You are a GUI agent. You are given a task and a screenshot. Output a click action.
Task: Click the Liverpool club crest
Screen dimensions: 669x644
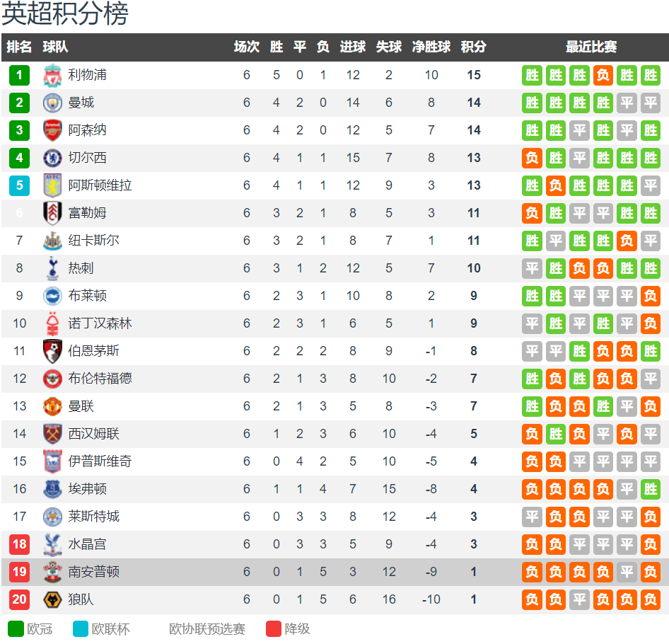click(x=52, y=75)
